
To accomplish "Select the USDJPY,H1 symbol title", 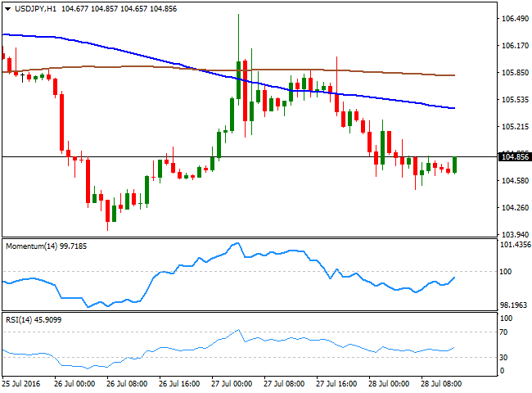I will [x=35, y=9].
